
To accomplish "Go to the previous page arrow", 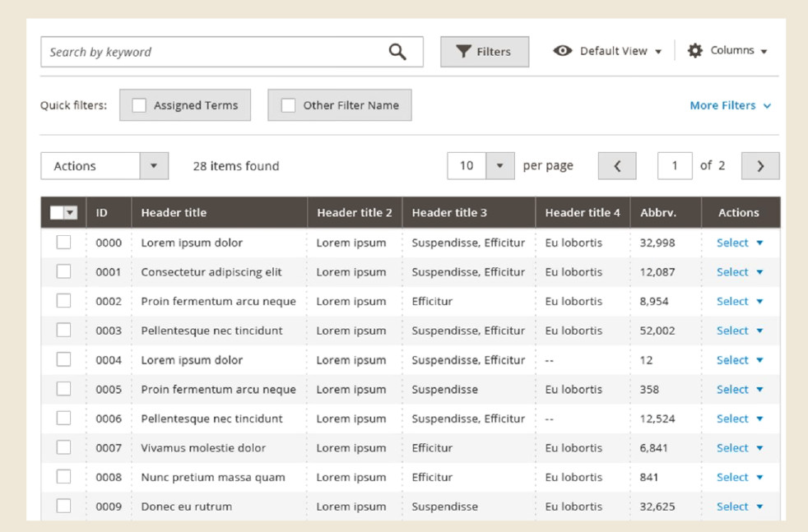I will (617, 166).
